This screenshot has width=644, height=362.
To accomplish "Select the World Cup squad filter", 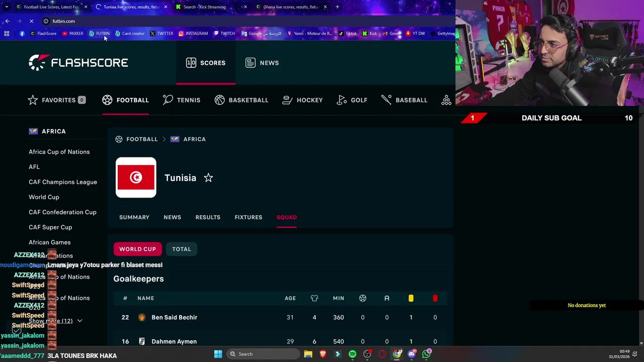I will 137,249.
